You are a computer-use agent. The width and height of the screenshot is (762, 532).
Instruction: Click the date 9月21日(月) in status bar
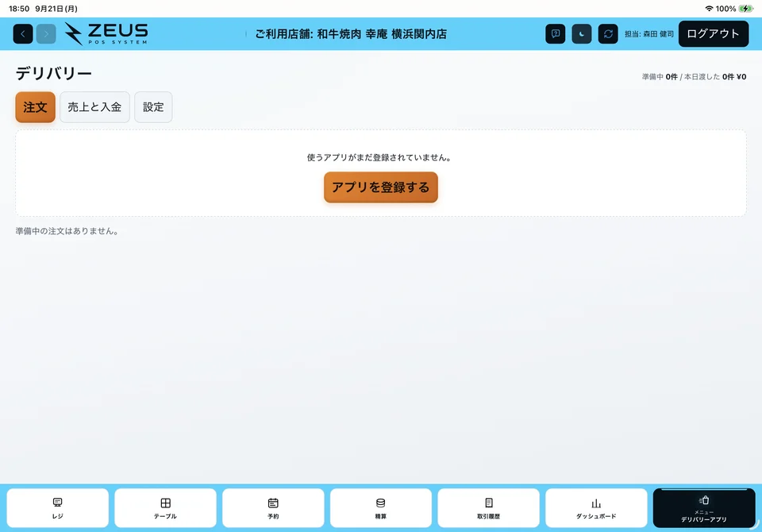click(x=56, y=9)
